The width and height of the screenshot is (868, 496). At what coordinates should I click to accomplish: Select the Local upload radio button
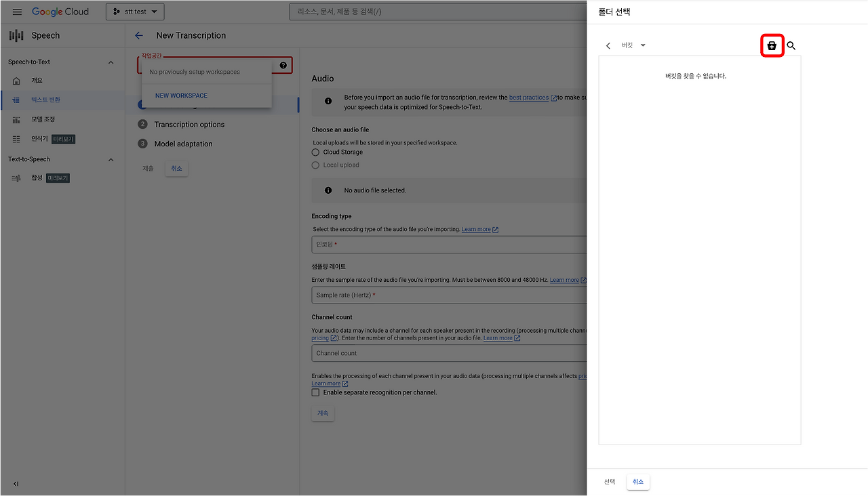click(315, 165)
